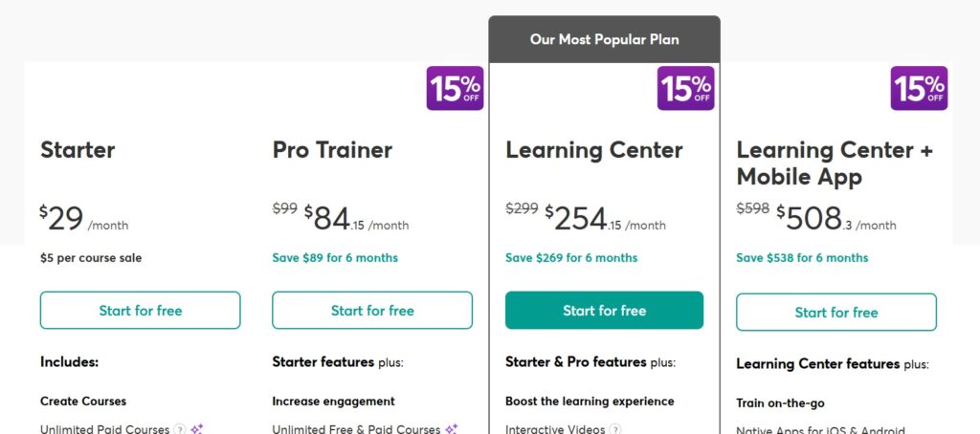Select the Pro Trainer plan heading

click(x=332, y=150)
